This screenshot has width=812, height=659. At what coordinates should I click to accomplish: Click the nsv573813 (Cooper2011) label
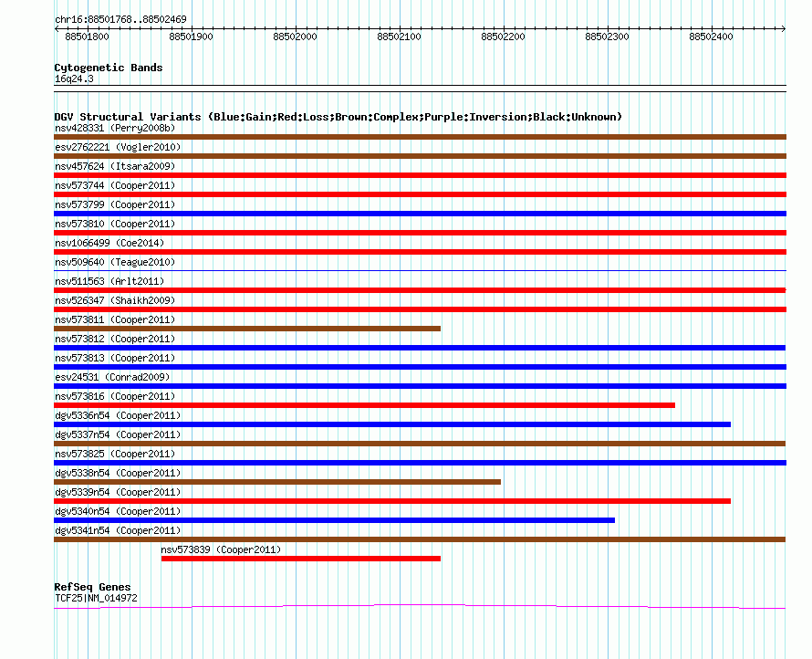[x=115, y=358]
